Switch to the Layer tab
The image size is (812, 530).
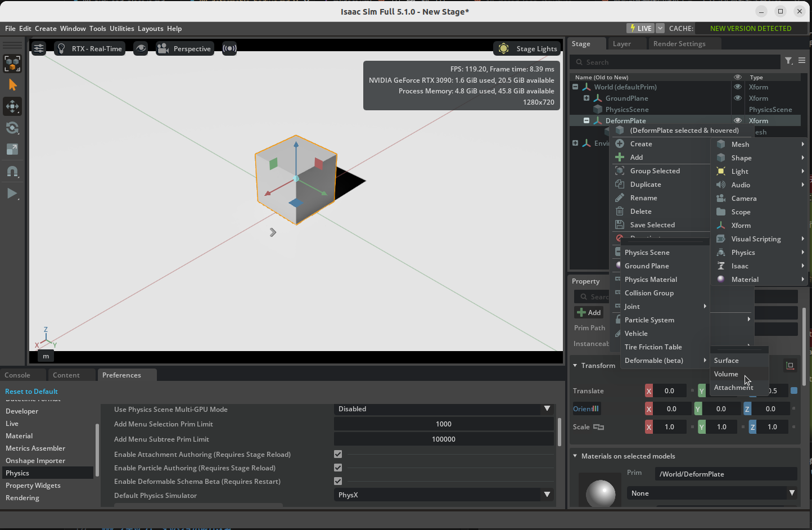click(621, 43)
